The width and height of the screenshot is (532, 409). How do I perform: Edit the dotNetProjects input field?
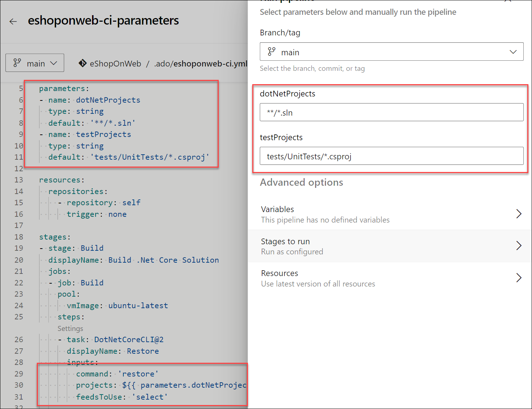coord(392,112)
